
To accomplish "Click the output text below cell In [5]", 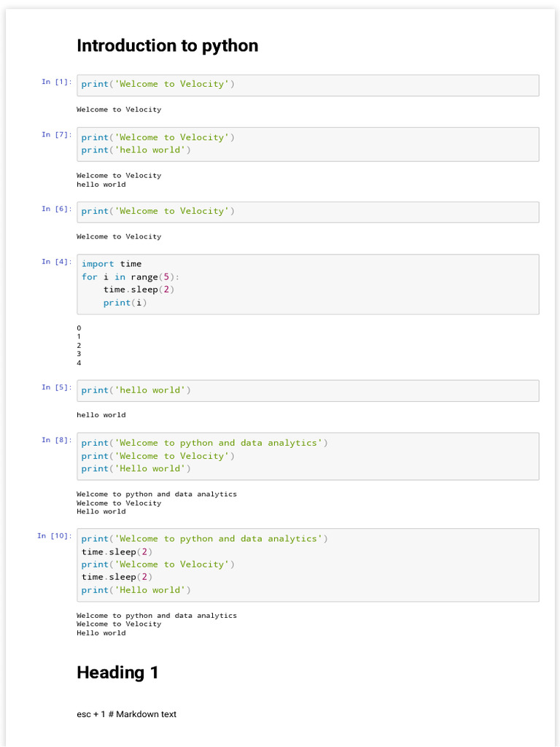I will tap(101, 415).
